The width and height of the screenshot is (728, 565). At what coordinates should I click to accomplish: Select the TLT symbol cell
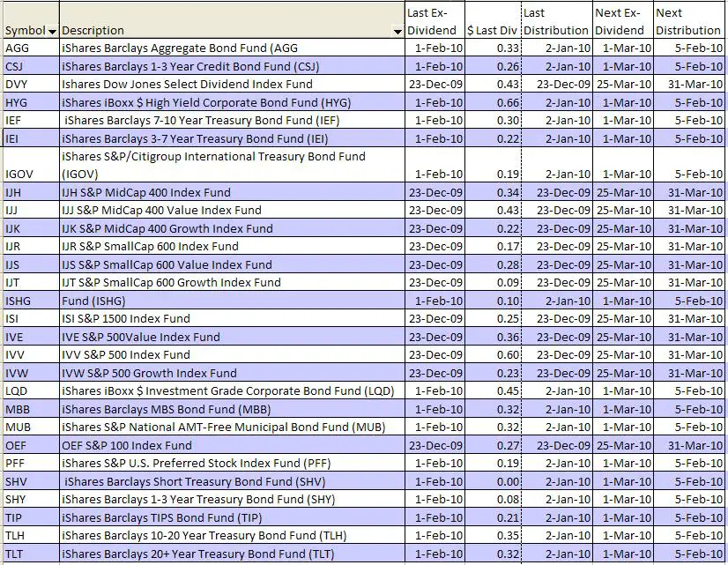tap(31, 554)
